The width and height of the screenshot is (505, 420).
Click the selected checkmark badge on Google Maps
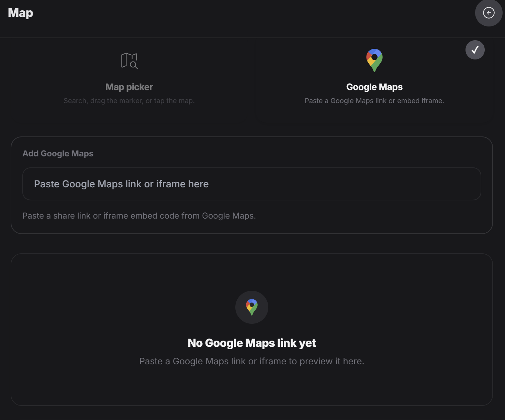coord(475,50)
